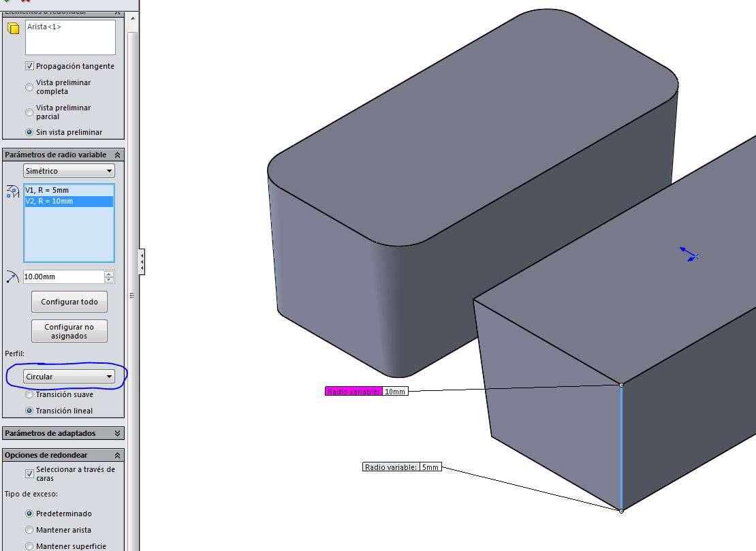Expand the Parámetros de adaptados section
The height and width of the screenshot is (551, 756).
pos(117,433)
